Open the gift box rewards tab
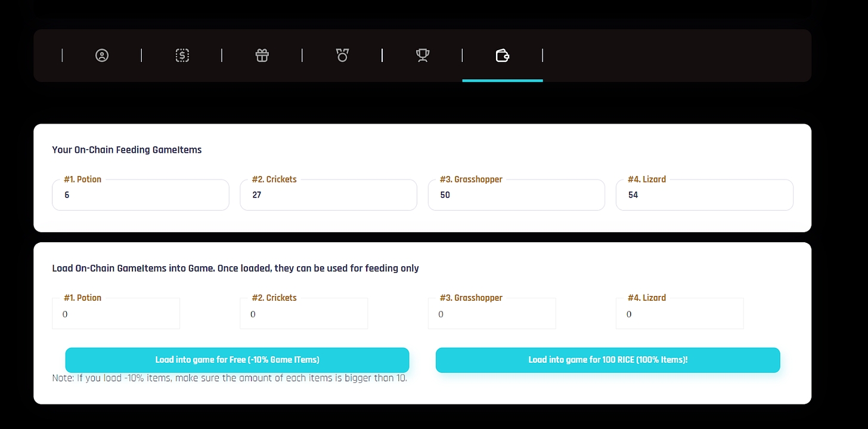Screen dimensions: 868x429 click(x=262, y=55)
